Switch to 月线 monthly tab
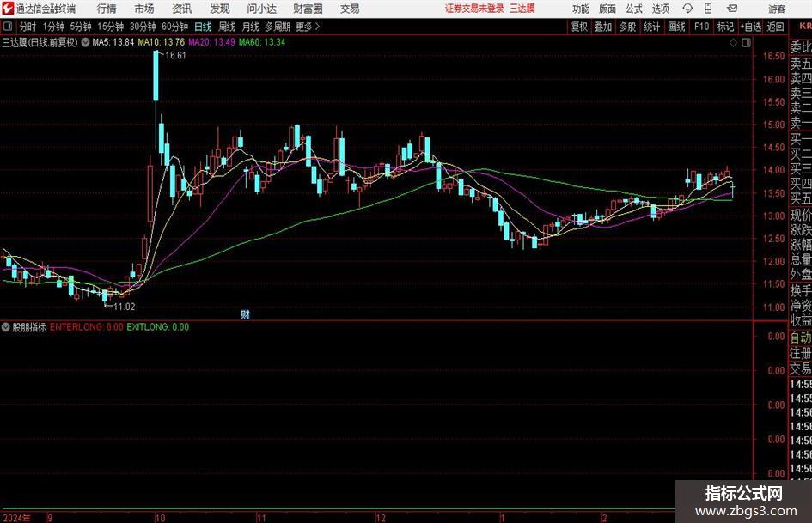812x523 pixels. tap(250, 27)
